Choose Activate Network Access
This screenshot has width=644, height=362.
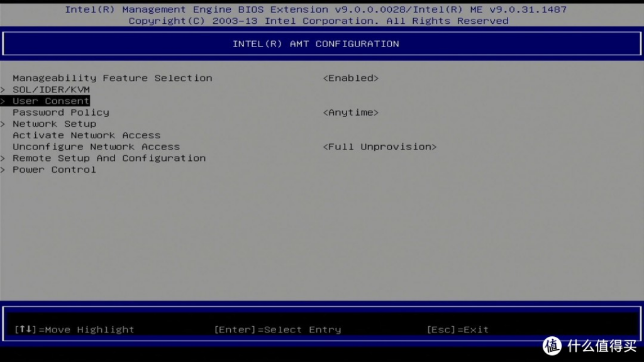[x=86, y=136]
